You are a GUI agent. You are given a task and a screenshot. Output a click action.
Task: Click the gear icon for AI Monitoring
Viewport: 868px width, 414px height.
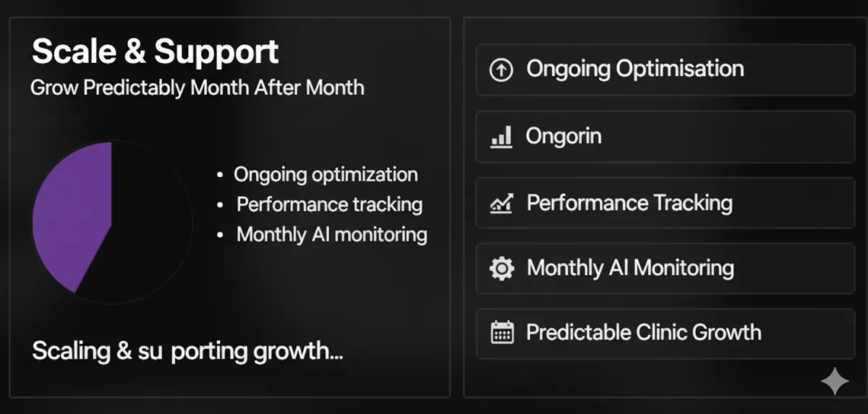[x=501, y=269]
